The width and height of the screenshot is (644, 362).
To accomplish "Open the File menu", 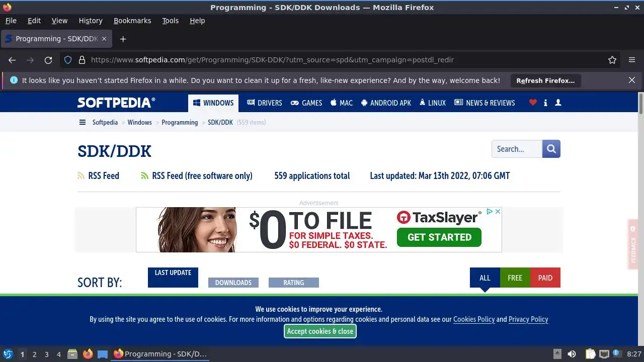I will 11,21.
